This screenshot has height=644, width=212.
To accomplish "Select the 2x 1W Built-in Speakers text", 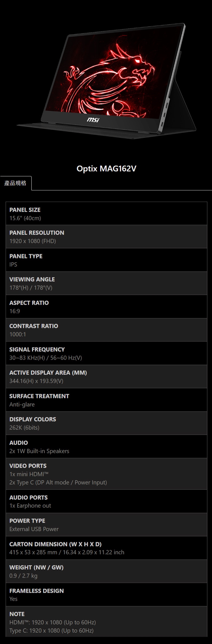I will (x=39, y=451).
